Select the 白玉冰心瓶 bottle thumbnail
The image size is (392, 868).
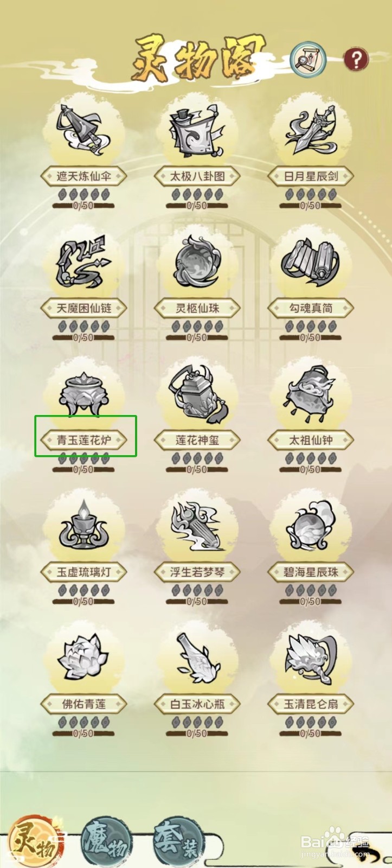pyautogui.click(x=197, y=658)
